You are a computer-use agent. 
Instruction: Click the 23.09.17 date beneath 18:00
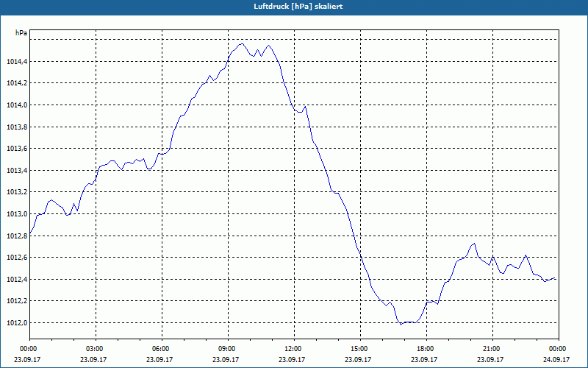click(x=424, y=359)
